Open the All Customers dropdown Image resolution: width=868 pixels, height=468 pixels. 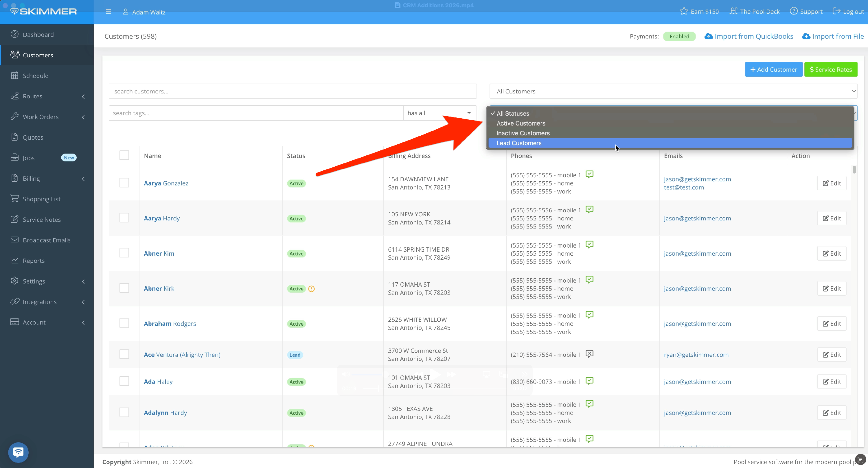(x=673, y=91)
